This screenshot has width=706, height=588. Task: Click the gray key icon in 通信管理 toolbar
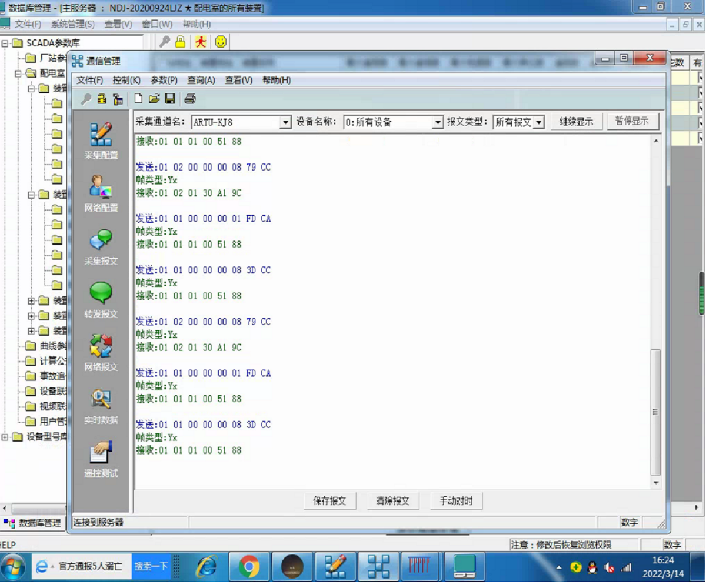click(x=86, y=99)
